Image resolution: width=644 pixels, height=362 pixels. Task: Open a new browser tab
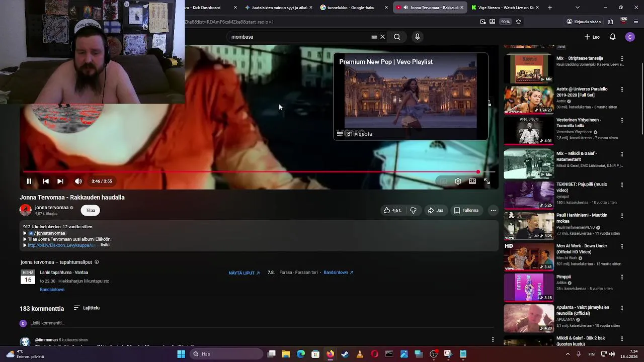(549, 8)
